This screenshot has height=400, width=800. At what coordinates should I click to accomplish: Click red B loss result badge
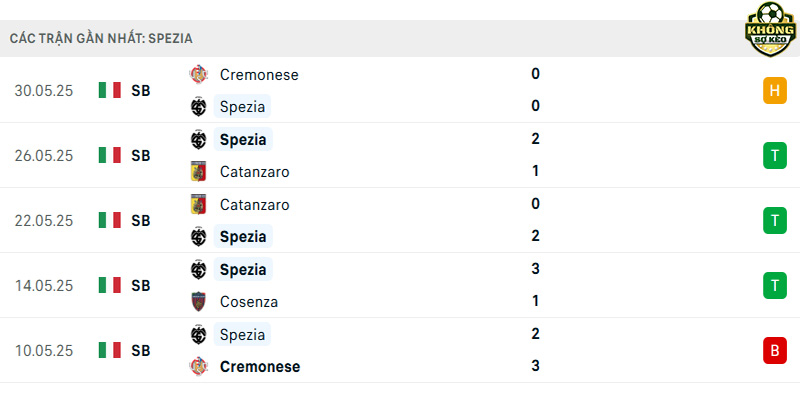click(774, 351)
